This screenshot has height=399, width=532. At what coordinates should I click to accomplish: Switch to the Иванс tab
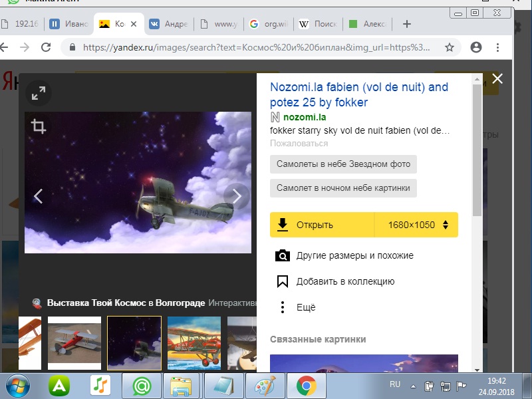[x=69, y=24]
